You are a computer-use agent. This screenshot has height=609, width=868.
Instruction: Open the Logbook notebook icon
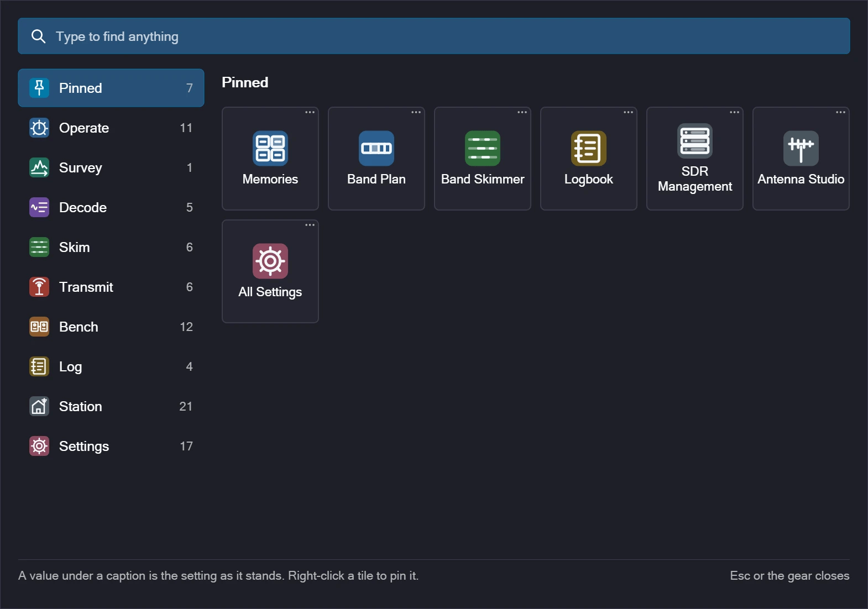[589, 148]
